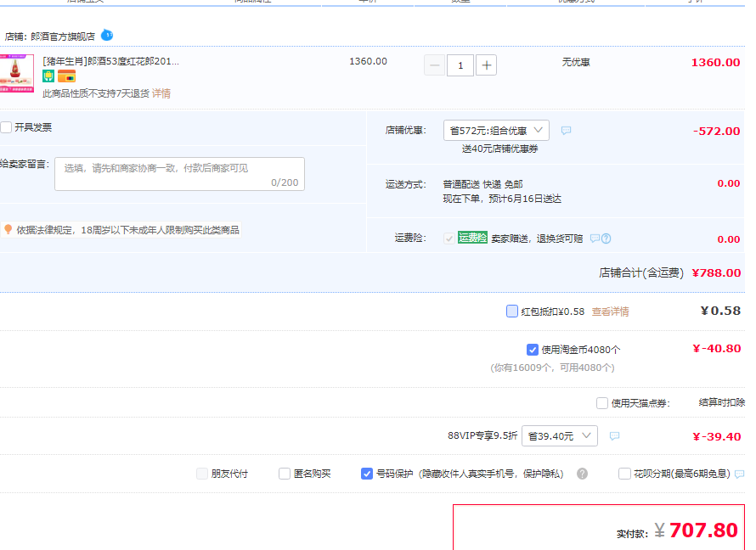The height and width of the screenshot is (550, 756).
Task: Uncheck 使用淘金币4080个 checkbox
Action: click(533, 350)
